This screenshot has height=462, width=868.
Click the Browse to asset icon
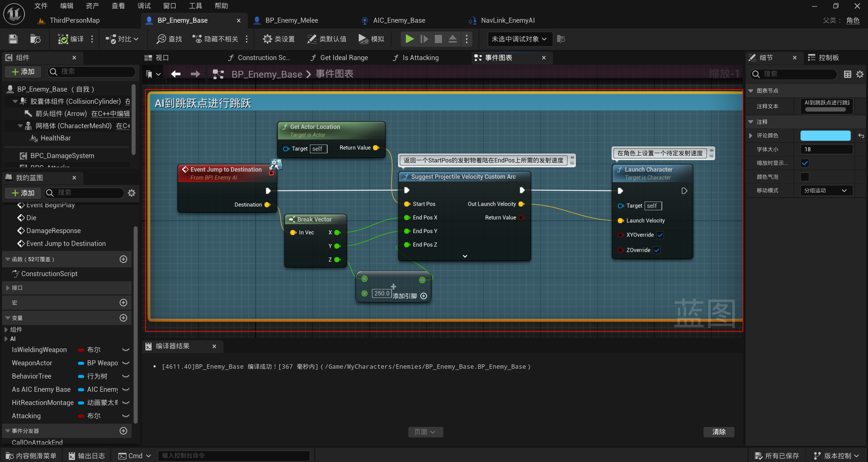tap(35, 39)
